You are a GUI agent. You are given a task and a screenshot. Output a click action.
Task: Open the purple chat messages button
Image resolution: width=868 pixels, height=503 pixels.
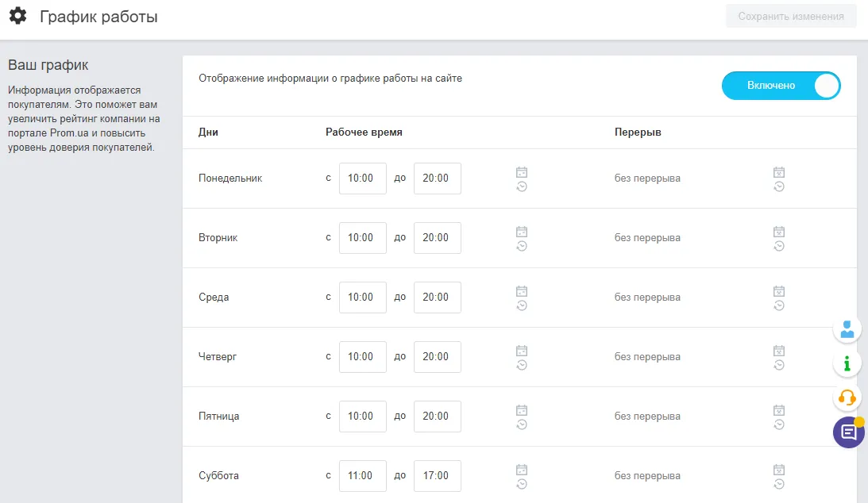click(849, 432)
